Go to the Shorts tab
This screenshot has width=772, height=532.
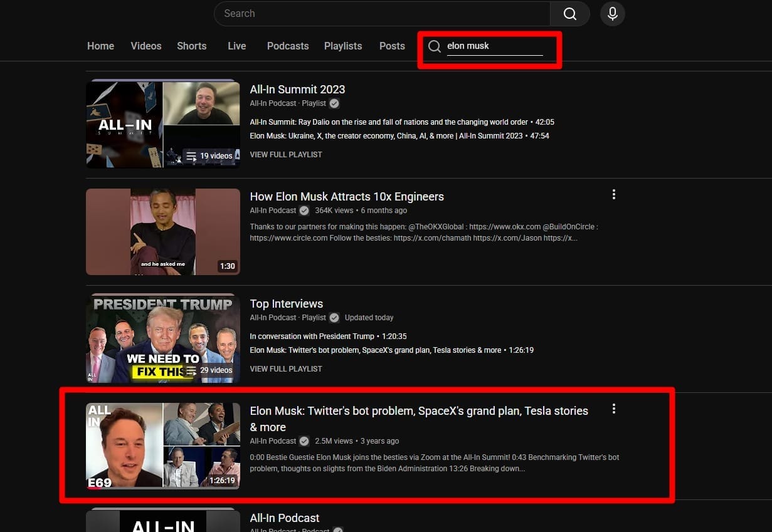[191, 46]
